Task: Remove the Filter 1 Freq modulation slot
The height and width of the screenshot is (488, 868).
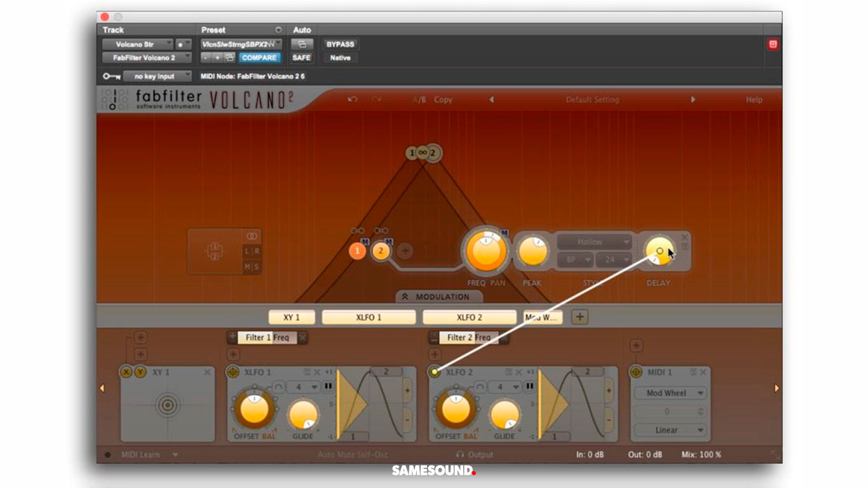Action: (303, 338)
